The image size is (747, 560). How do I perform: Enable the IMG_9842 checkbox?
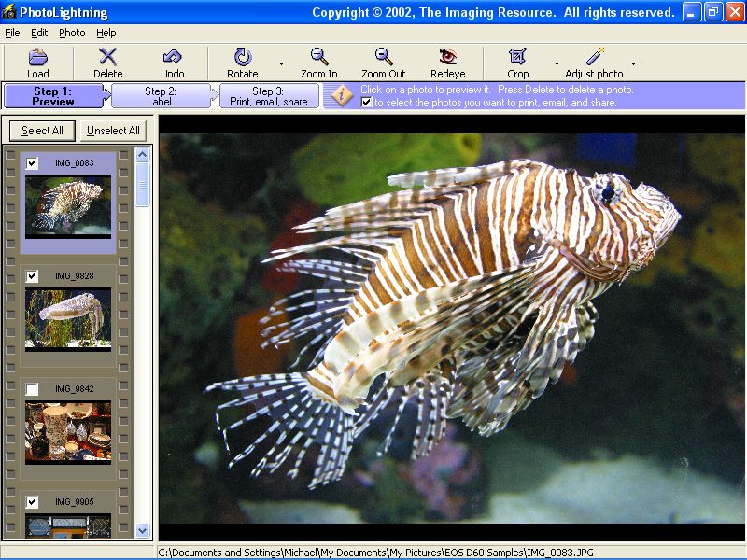pos(33,388)
